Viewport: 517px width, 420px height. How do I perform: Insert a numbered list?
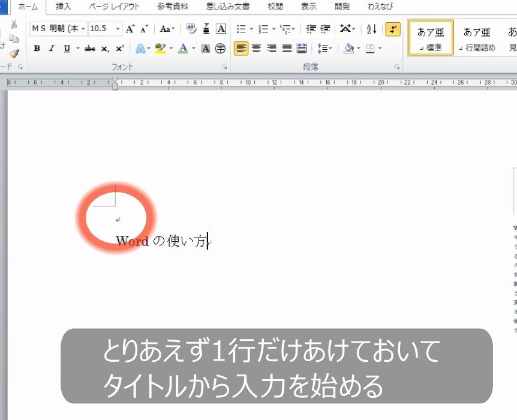click(263, 29)
